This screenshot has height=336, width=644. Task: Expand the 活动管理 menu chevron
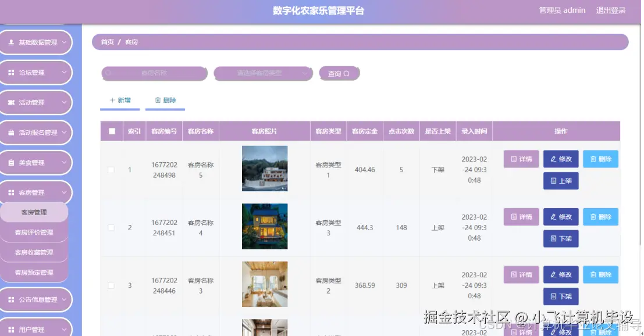point(64,102)
